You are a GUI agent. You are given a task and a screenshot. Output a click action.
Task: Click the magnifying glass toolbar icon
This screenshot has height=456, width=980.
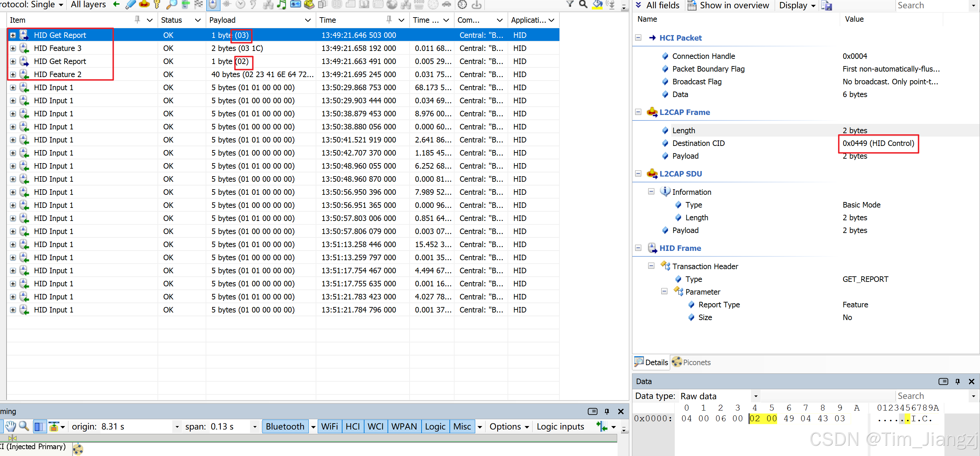pyautogui.click(x=172, y=4)
